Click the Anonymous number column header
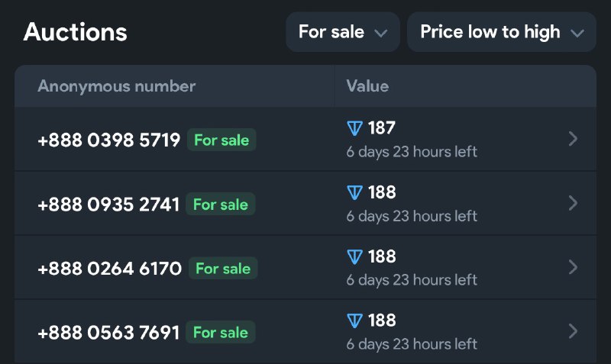 [x=117, y=86]
